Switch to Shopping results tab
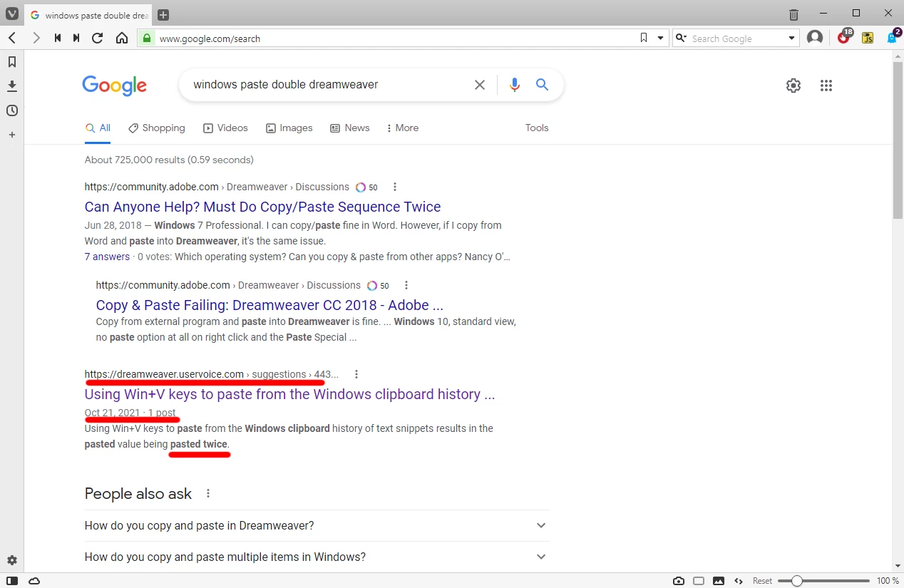The height and width of the screenshot is (588, 904). [x=157, y=128]
